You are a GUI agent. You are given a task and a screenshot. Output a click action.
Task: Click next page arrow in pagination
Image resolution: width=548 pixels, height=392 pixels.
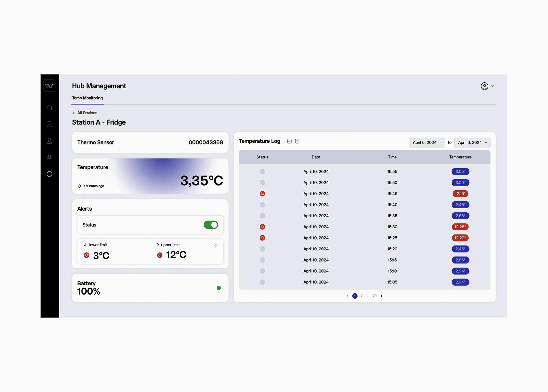coord(382,296)
